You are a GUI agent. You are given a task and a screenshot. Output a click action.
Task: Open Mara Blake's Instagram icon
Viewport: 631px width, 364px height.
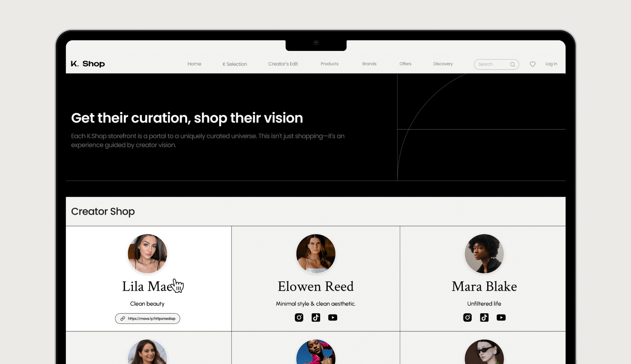[467, 317]
